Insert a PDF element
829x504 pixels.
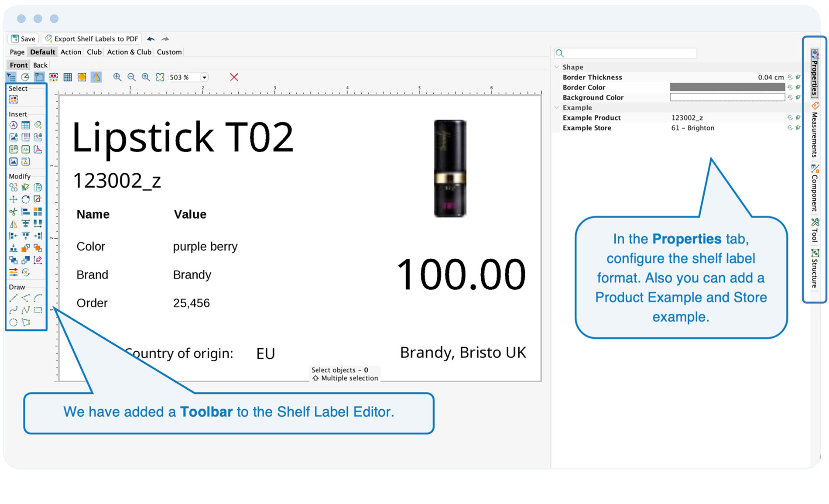(x=38, y=149)
